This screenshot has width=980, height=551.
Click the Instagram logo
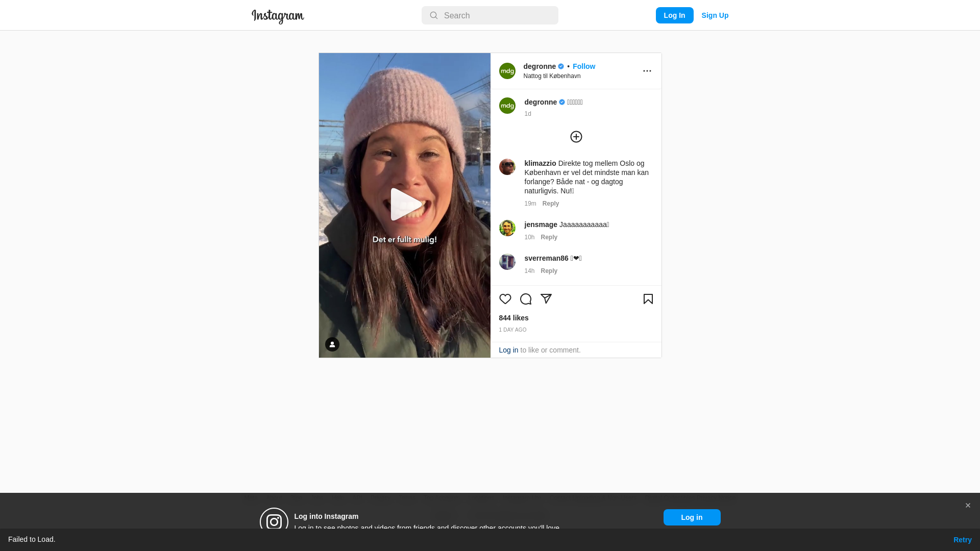coord(278,16)
